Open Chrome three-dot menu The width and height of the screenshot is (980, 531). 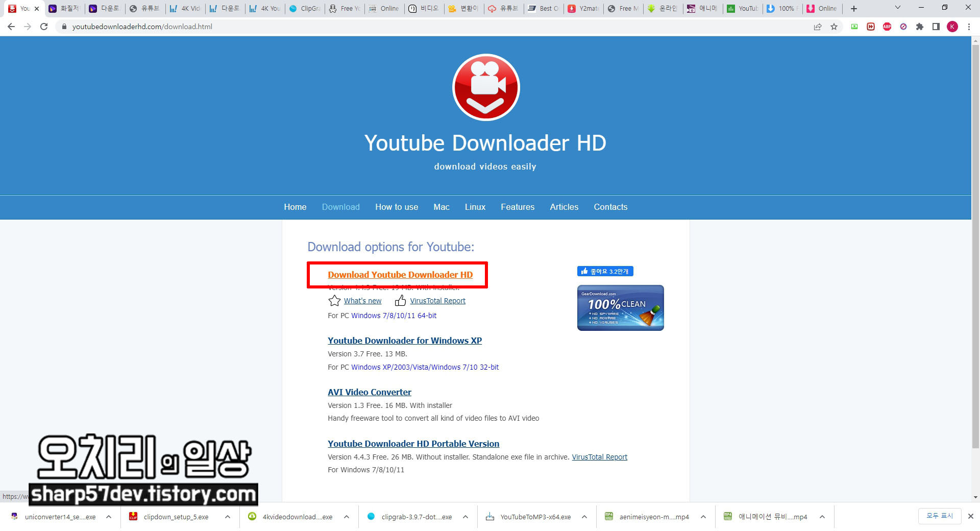(x=969, y=27)
